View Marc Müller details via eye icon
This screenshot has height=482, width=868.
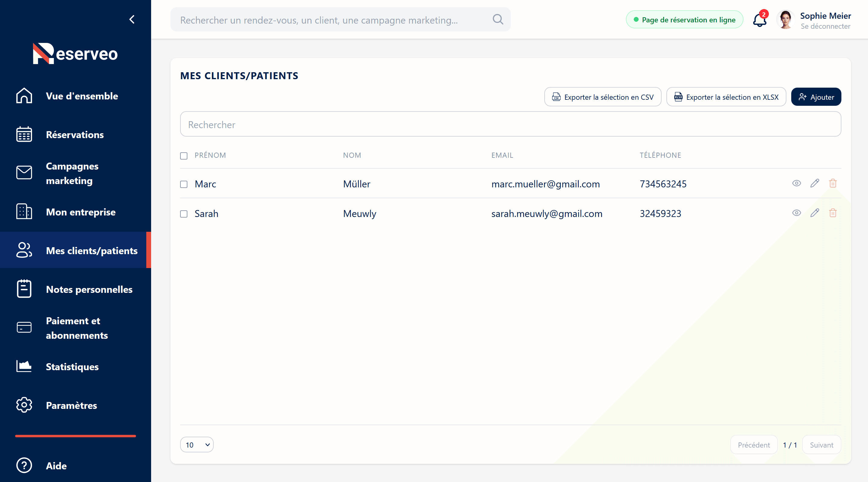coord(797,183)
